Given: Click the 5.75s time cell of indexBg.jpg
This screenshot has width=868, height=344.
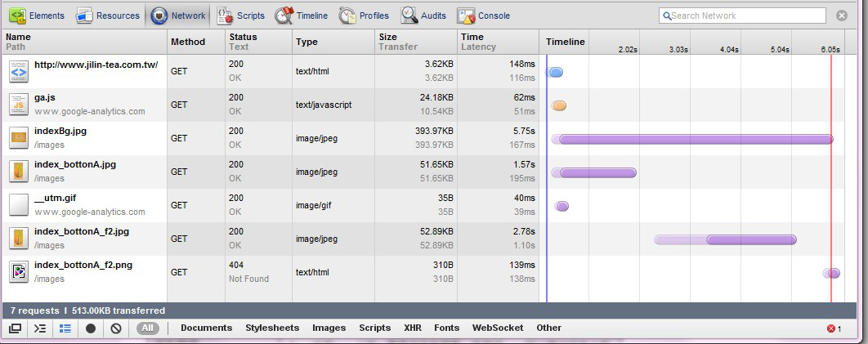Looking at the screenshot, I should (x=522, y=131).
